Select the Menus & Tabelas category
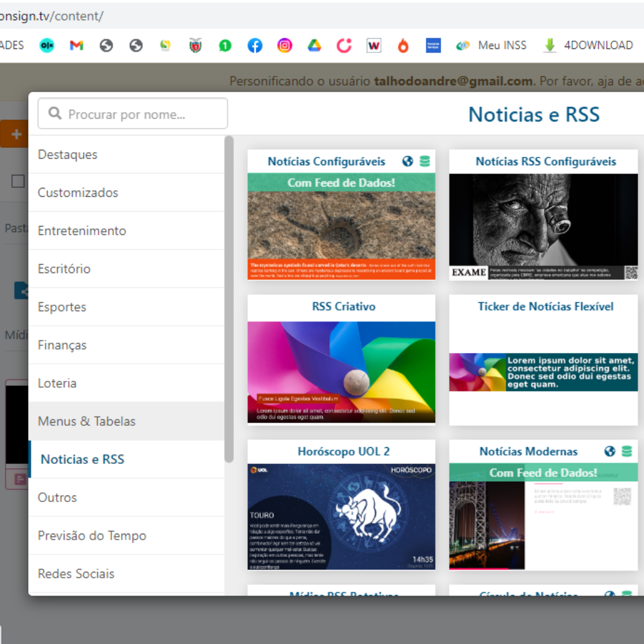The width and height of the screenshot is (644, 644). [126, 422]
